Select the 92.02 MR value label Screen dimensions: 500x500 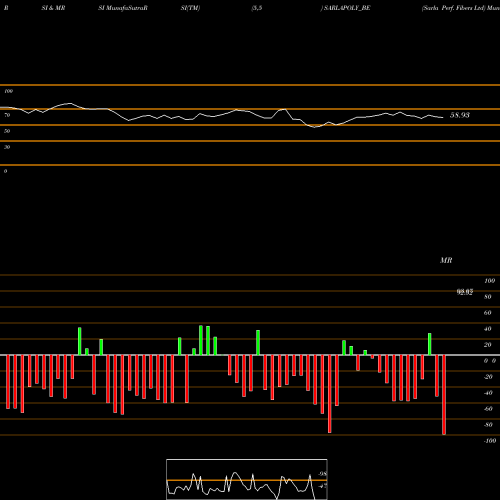click(464, 292)
